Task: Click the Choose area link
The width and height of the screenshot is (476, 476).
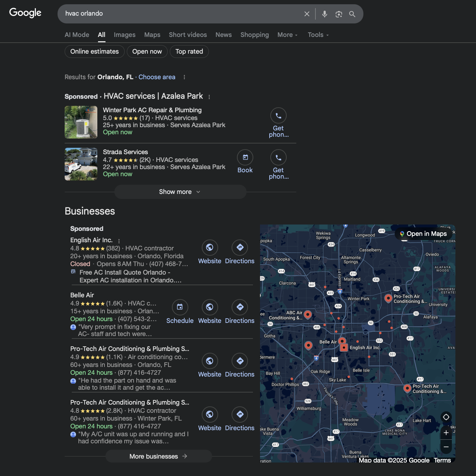Action: [x=157, y=77]
